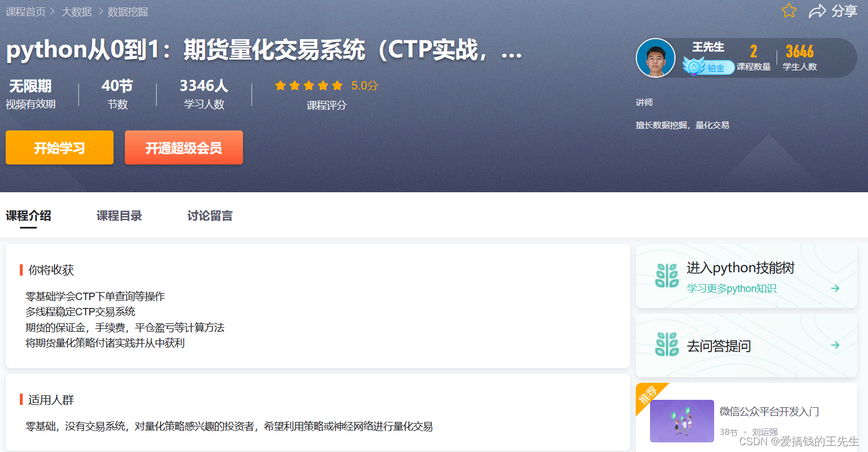Click the 3346人 学习人数 stat
The width and height of the screenshot is (868, 452).
point(204,94)
